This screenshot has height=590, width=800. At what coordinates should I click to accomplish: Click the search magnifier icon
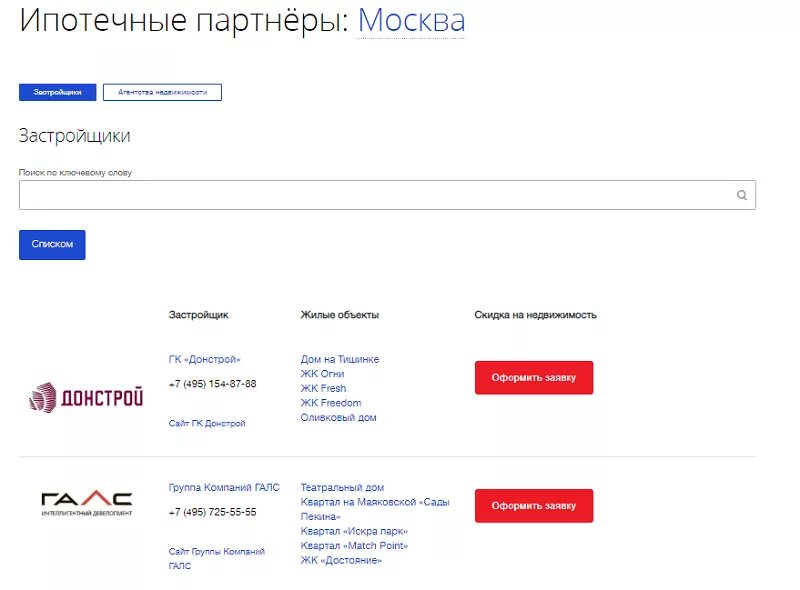tap(742, 195)
